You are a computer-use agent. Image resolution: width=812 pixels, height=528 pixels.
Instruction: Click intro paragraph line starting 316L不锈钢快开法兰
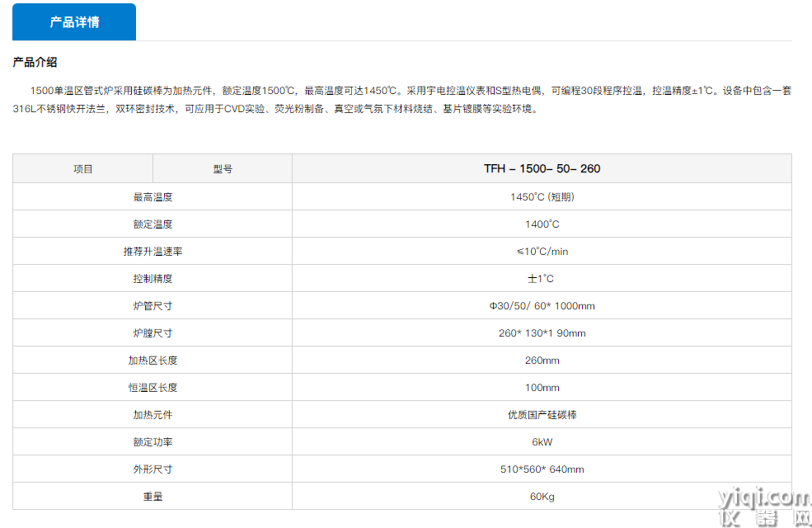tap(276, 109)
